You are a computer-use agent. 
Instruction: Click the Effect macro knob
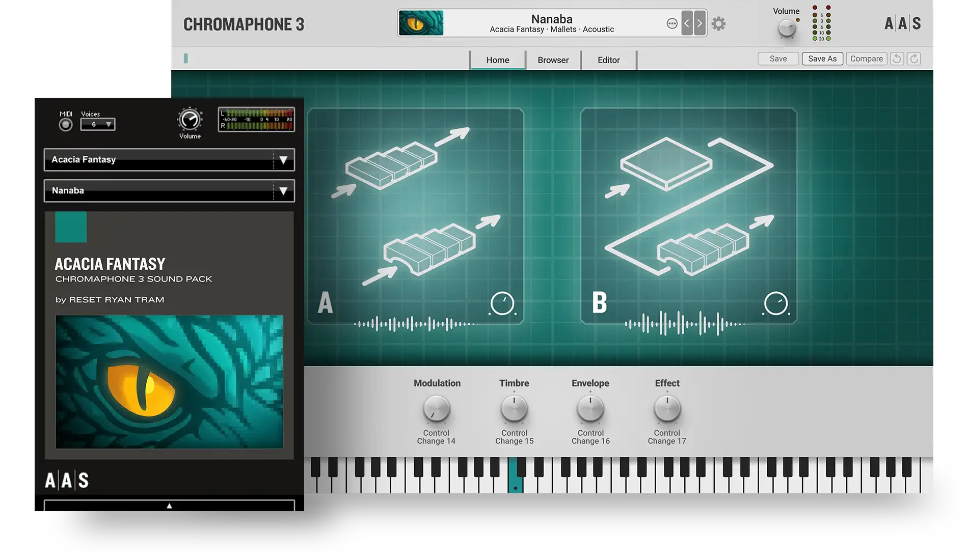(x=667, y=409)
